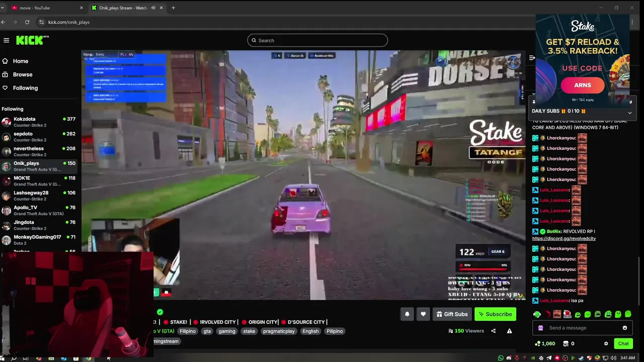Viewport: 644px width, 362px height.
Task: Click the Gift Subs button
Action: [452, 314]
